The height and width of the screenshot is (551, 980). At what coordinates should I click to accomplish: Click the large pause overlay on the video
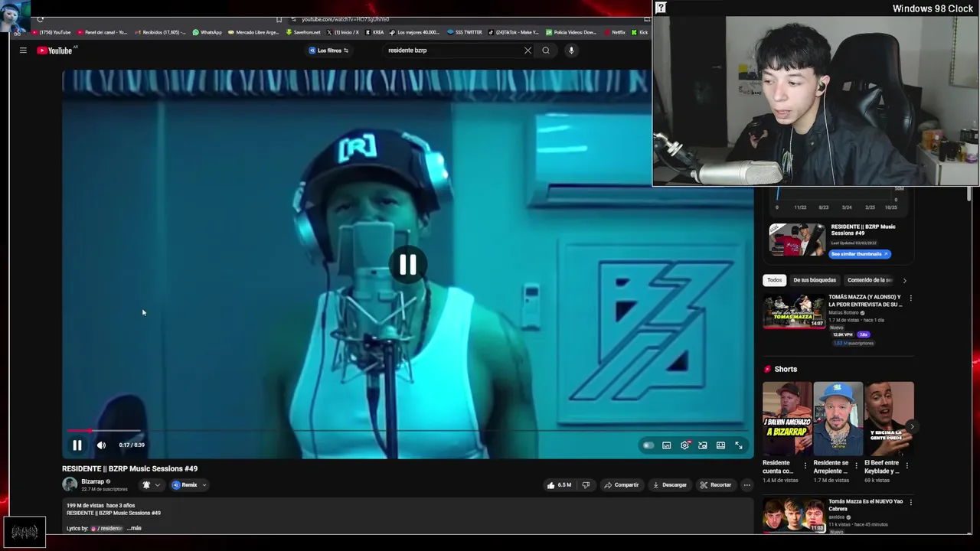coord(407,265)
